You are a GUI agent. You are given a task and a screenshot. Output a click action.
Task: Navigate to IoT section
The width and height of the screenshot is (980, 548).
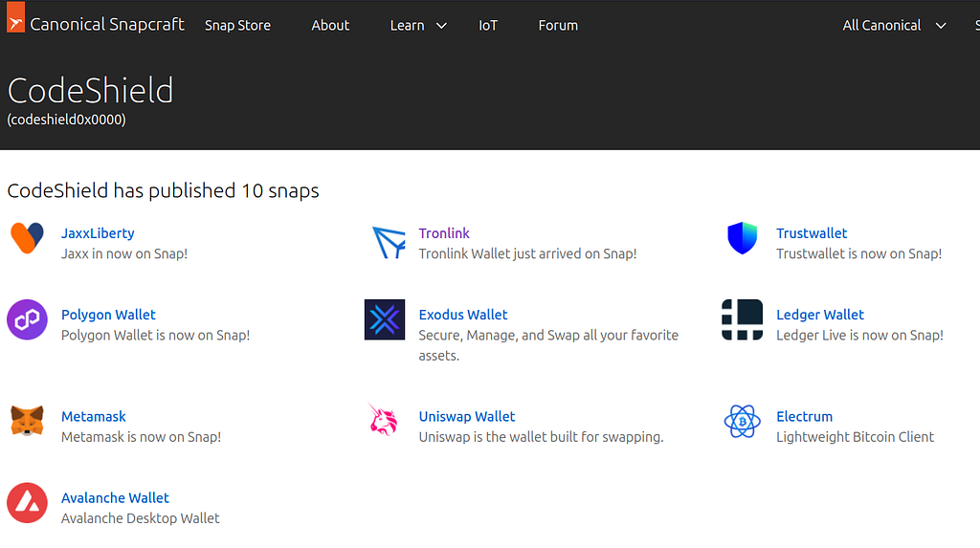click(x=488, y=25)
